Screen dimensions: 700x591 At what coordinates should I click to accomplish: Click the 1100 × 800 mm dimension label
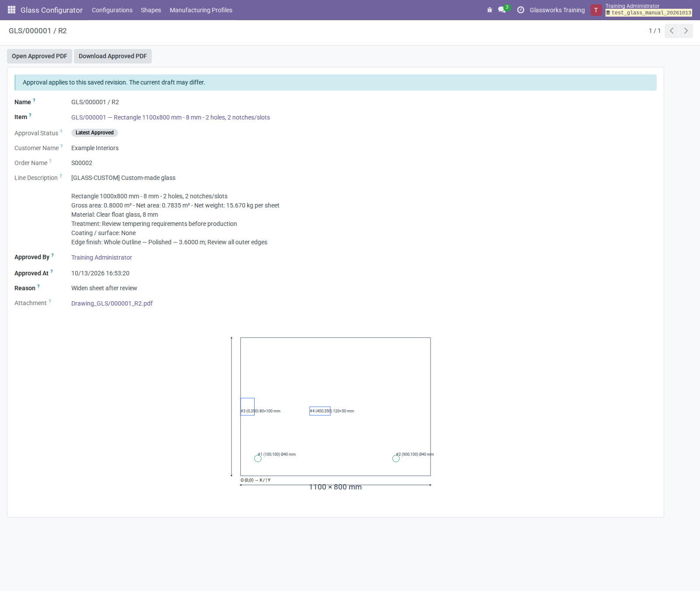pyautogui.click(x=335, y=487)
